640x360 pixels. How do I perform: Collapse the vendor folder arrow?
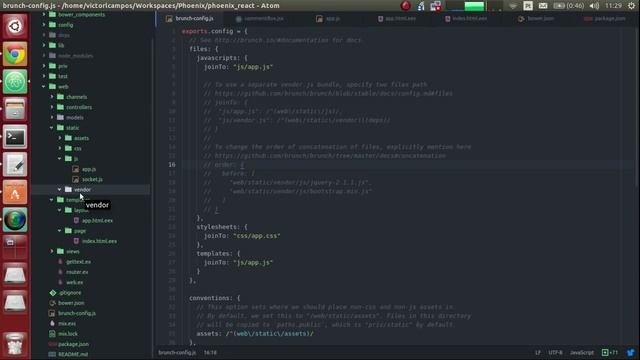(x=60, y=189)
